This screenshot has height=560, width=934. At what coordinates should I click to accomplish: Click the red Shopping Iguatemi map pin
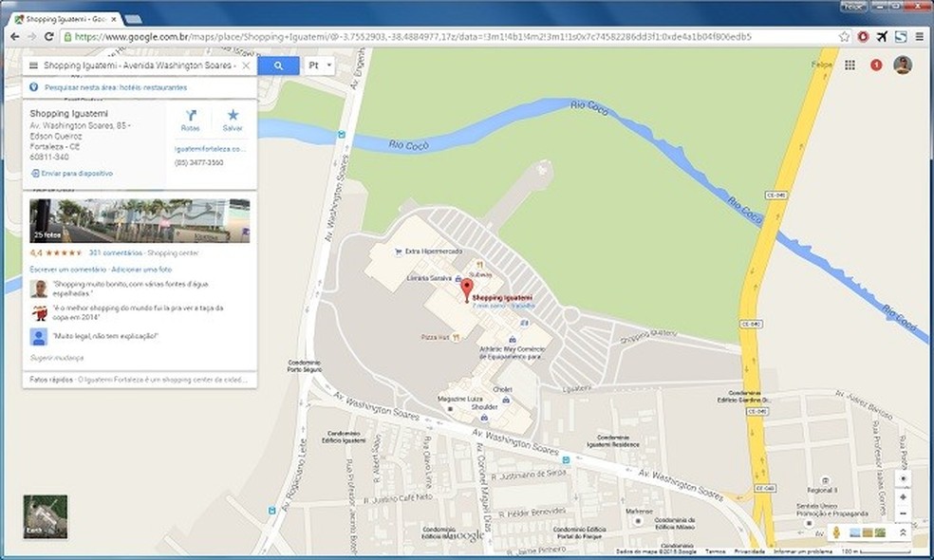tap(466, 289)
